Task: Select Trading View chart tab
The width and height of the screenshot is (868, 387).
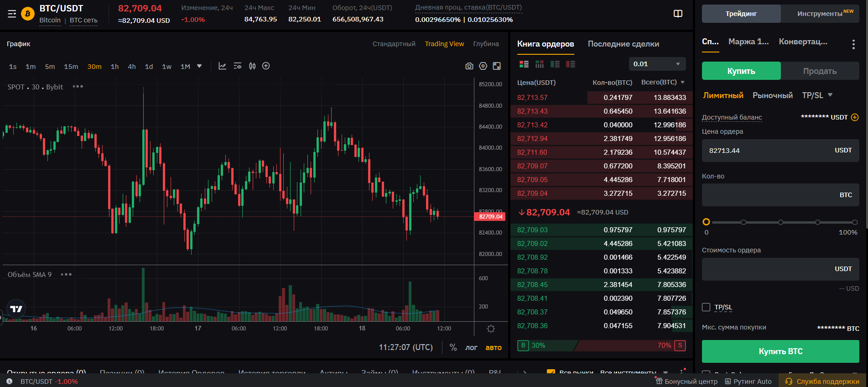Action: (x=444, y=44)
